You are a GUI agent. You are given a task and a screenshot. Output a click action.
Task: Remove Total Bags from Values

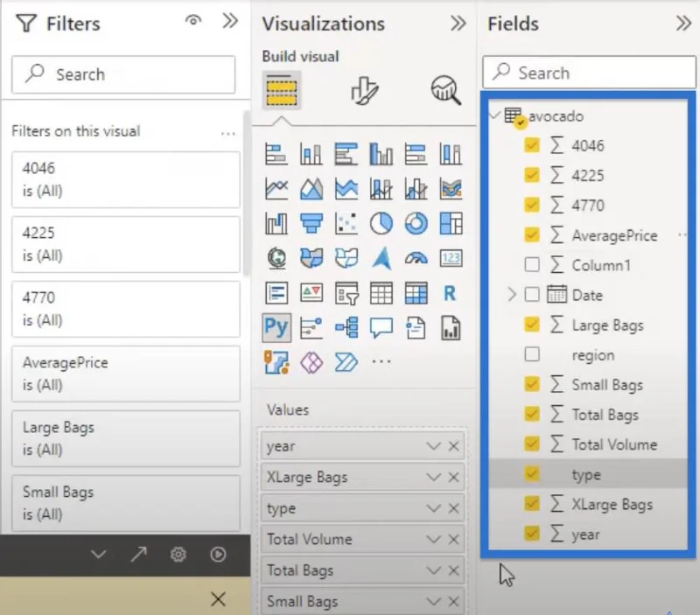pos(453,570)
